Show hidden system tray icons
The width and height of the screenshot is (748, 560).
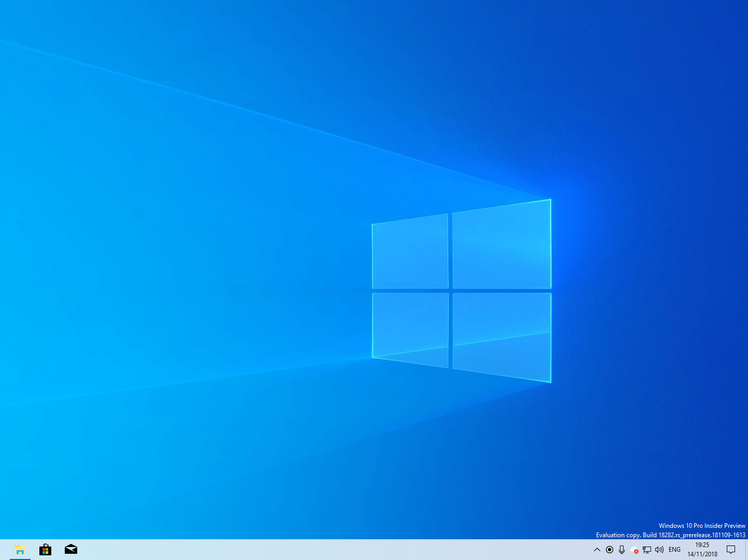click(x=597, y=550)
